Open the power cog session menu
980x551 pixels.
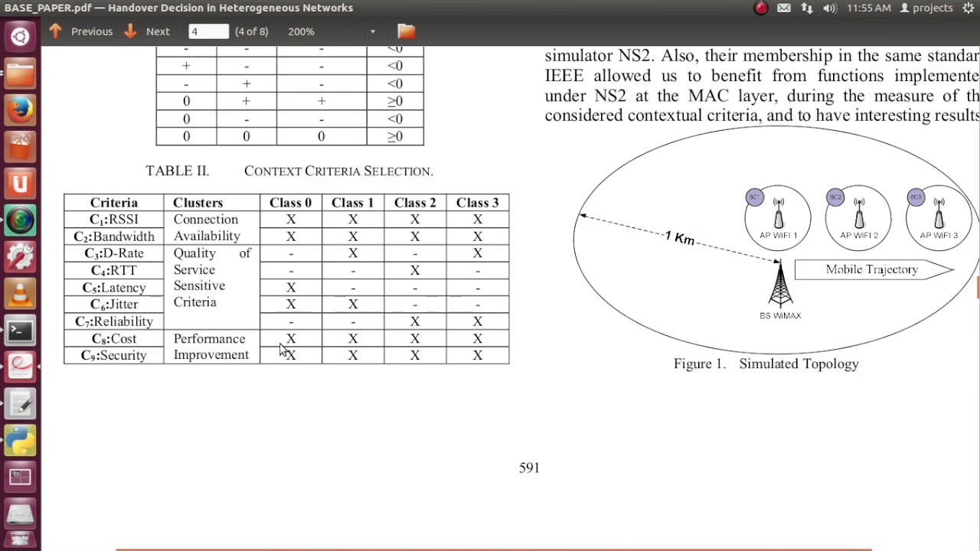(969, 8)
